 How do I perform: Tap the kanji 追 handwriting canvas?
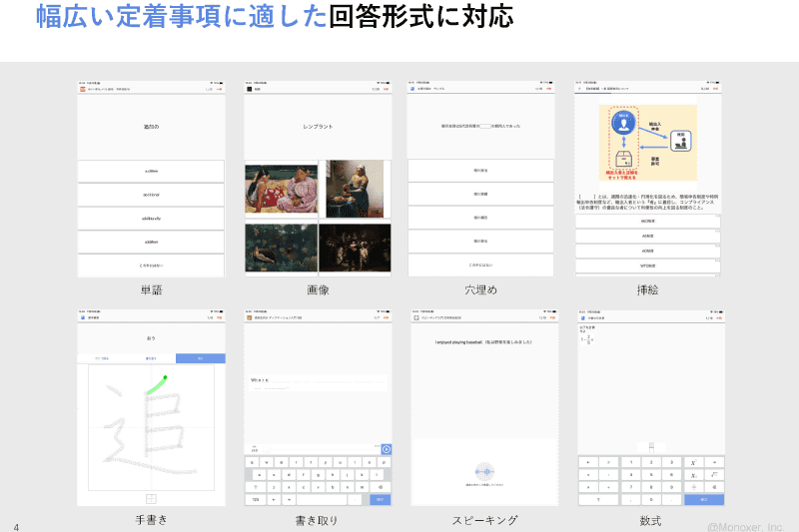tap(151, 427)
